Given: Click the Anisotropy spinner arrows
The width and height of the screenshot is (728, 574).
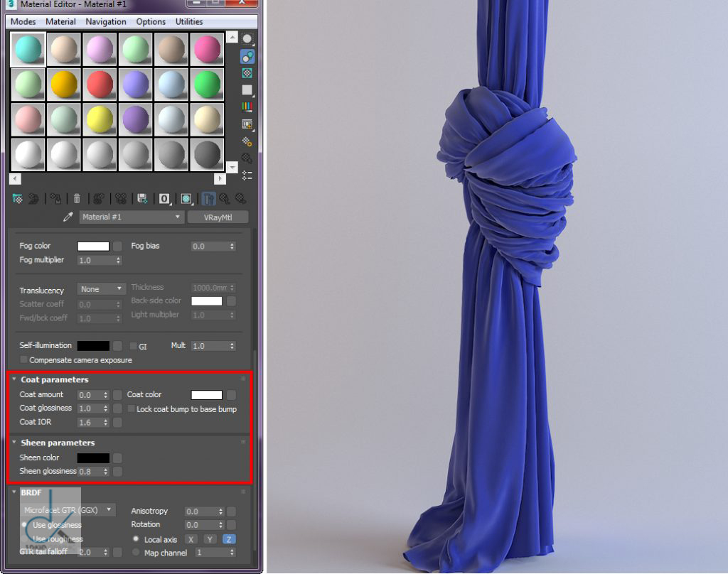Looking at the screenshot, I should tap(220, 511).
